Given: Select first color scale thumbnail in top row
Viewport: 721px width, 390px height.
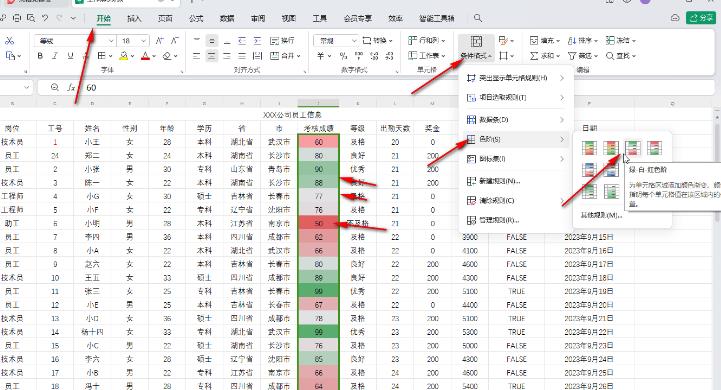Looking at the screenshot, I should click(x=589, y=148).
